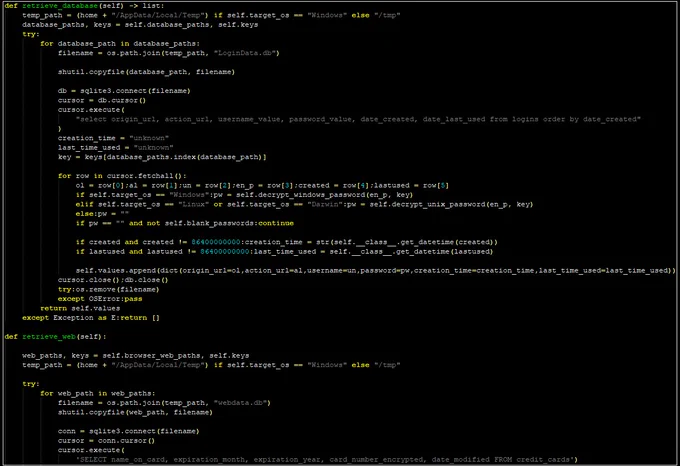680x466 pixels.
Task: Select the 'except OSError:pass' line
Action: pos(100,299)
